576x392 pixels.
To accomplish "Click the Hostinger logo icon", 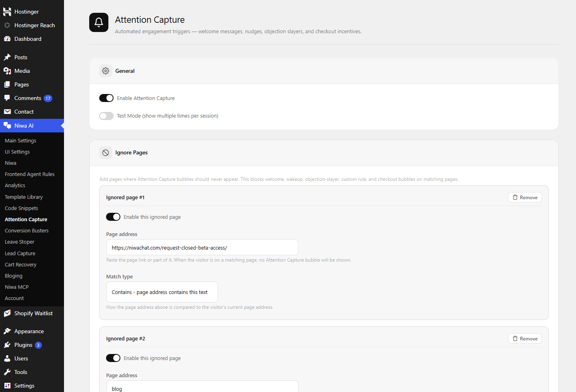I will pos(7,12).
